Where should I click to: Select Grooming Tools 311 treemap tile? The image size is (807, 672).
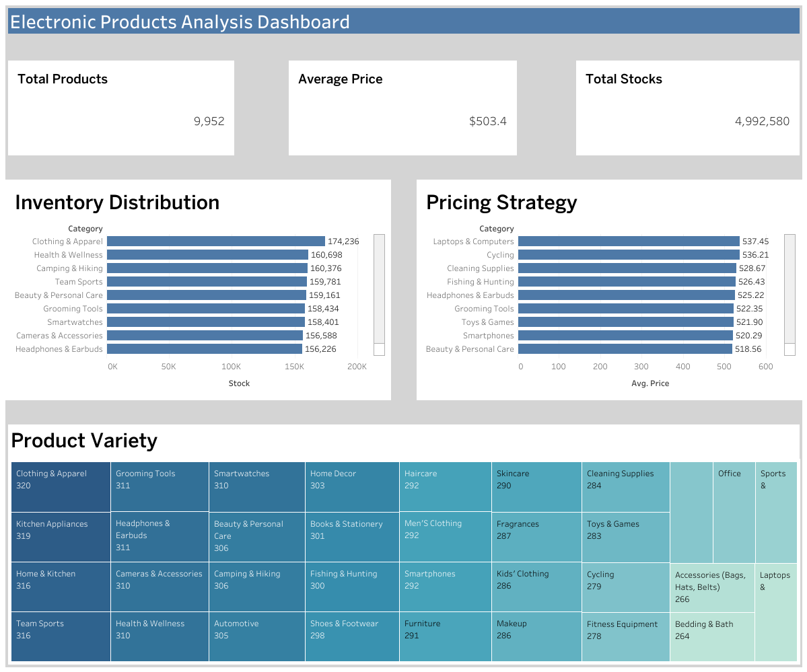(x=160, y=487)
